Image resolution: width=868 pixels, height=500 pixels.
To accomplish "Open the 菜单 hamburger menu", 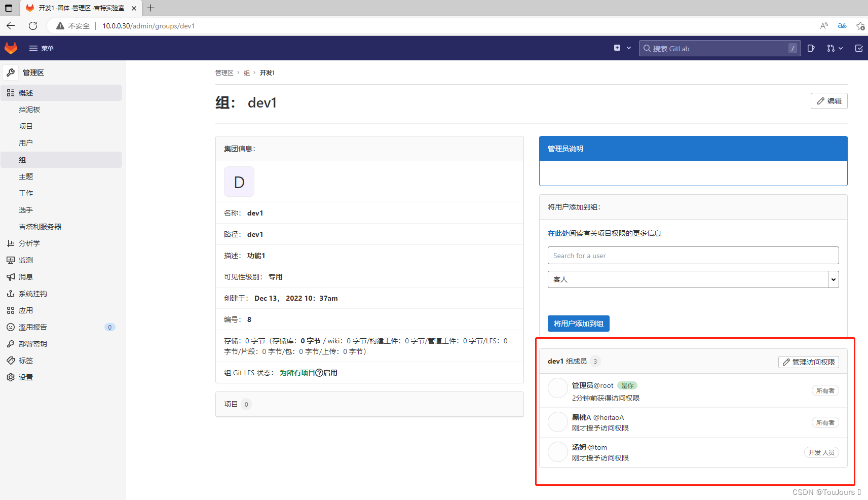I will pyautogui.click(x=41, y=48).
